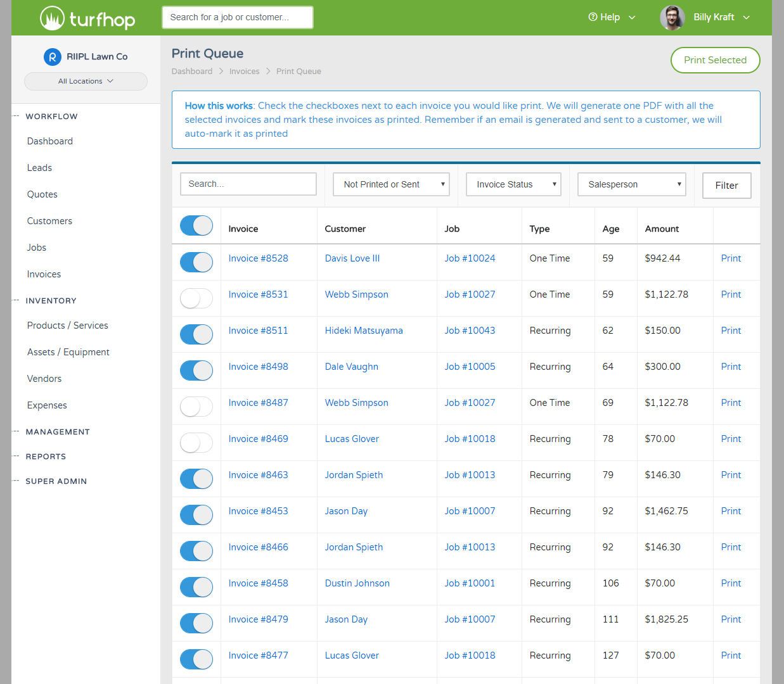Click the RIIPL Lawn Co company icon
Screen dimensions: 784x684
pyautogui.click(x=52, y=57)
